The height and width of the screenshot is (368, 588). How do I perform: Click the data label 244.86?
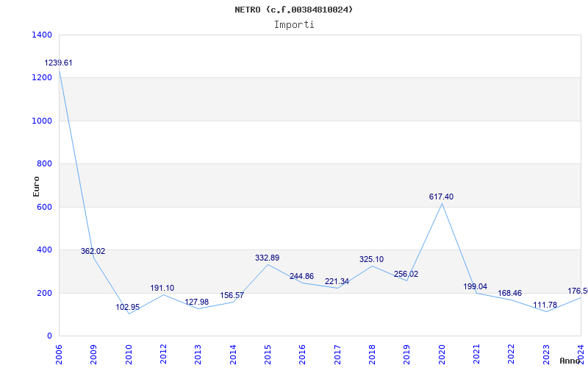point(302,277)
